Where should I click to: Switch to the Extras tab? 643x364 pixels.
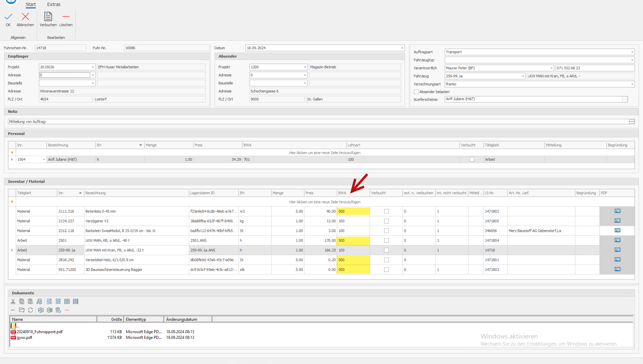pyautogui.click(x=54, y=4)
